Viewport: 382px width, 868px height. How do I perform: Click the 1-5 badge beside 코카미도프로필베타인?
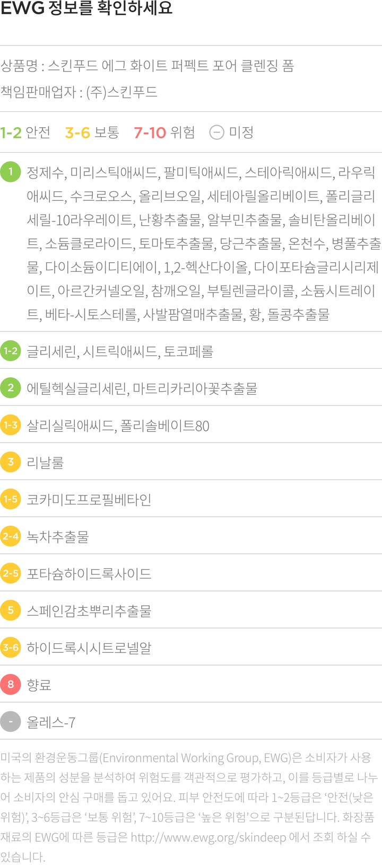(x=11, y=499)
